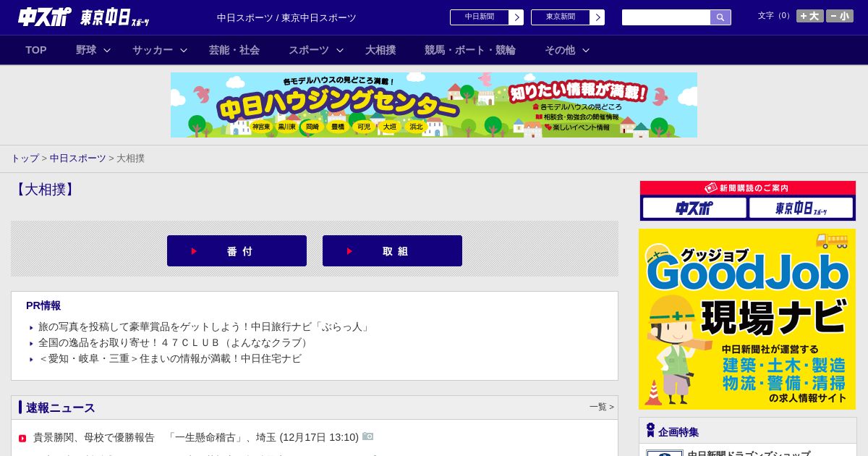Expand the その他 dropdown chevron
Viewport: 868px width, 456px height.
pyautogui.click(x=586, y=50)
